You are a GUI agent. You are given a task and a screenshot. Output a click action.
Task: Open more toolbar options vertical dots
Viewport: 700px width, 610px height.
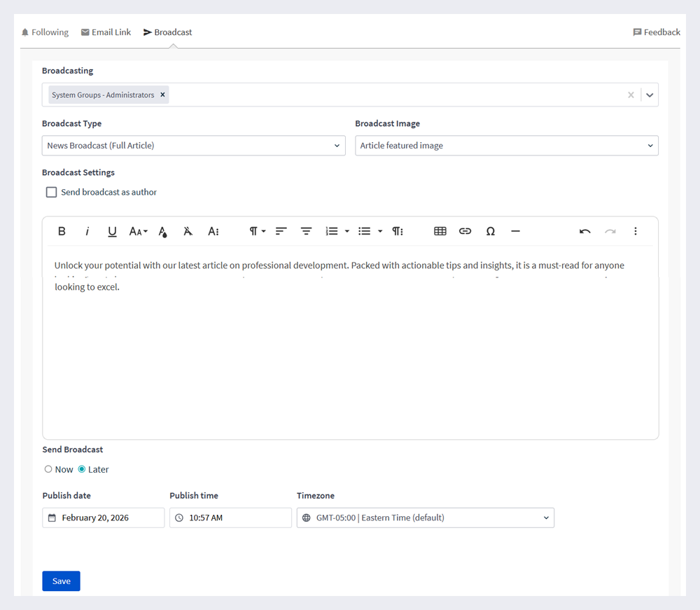tap(636, 231)
